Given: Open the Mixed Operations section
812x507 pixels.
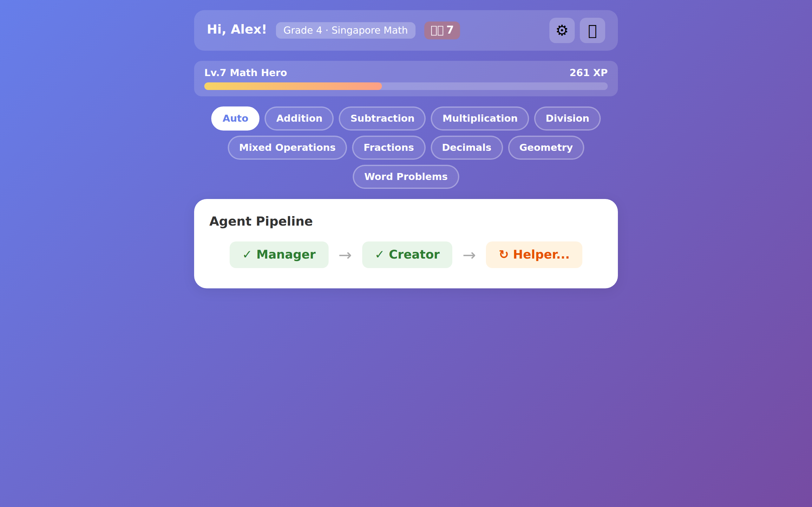Looking at the screenshot, I should click(287, 148).
